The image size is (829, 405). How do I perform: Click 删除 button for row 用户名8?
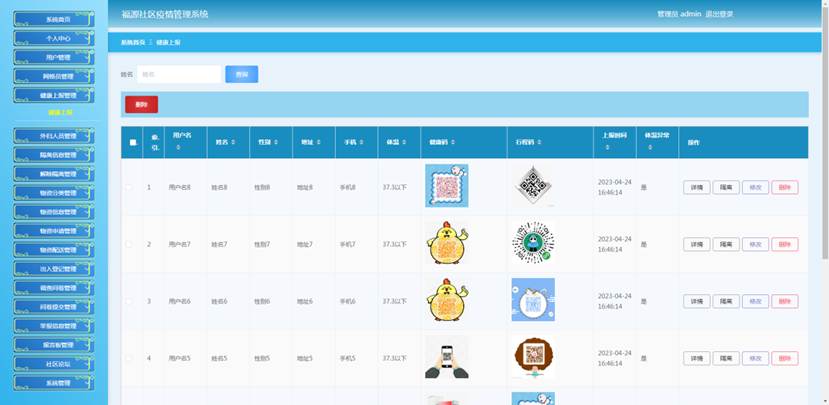click(x=785, y=187)
